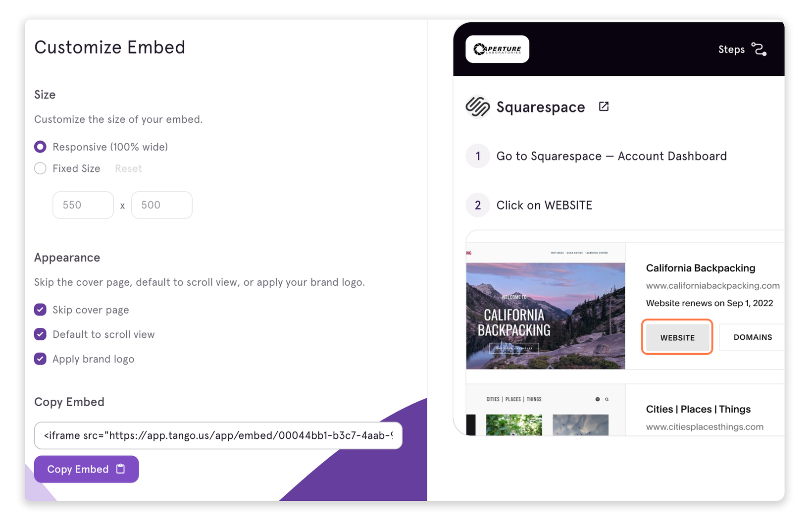Screen dimensions: 812x530
Task: Uncheck Skip cover page checkbox
Action: tap(40, 310)
